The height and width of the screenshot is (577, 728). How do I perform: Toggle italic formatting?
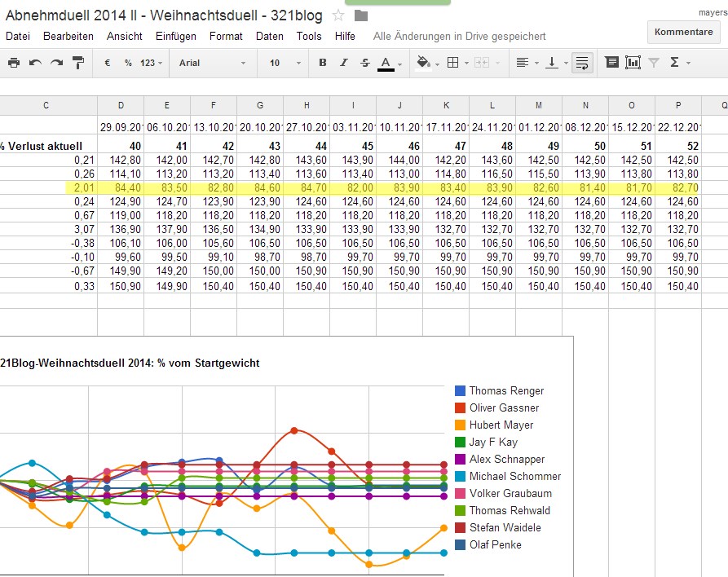click(344, 63)
